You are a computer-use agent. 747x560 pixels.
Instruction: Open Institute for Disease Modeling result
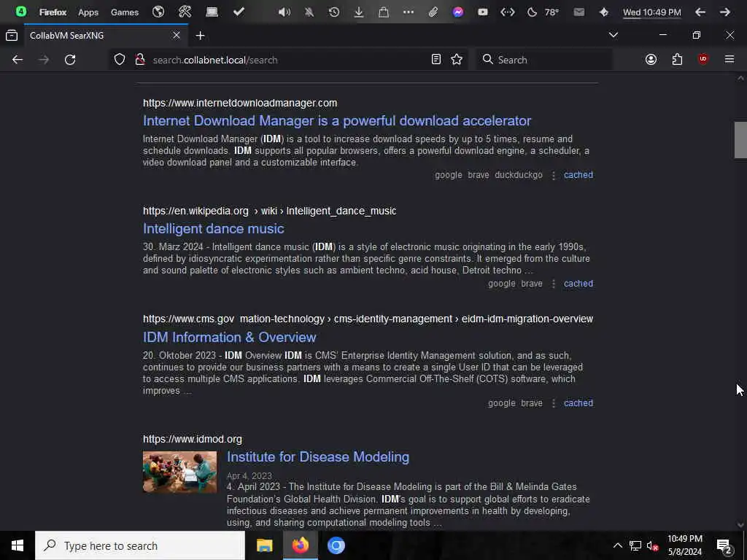(x=318, y=457)
